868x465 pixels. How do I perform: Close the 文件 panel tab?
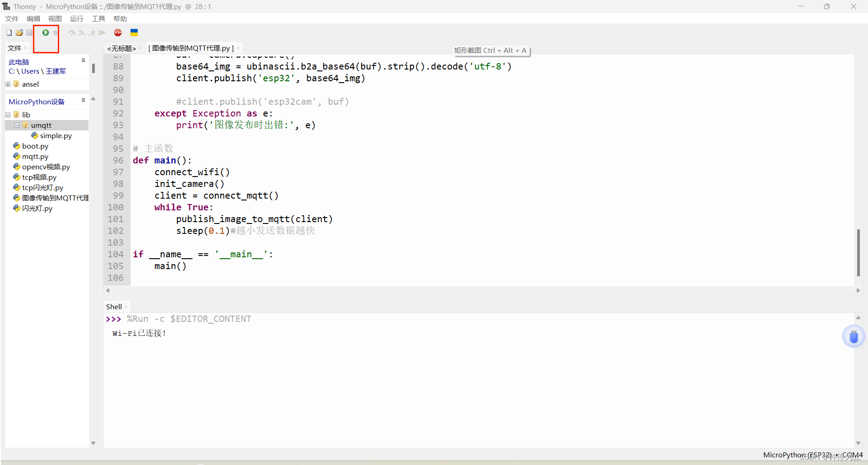point(25,48)
